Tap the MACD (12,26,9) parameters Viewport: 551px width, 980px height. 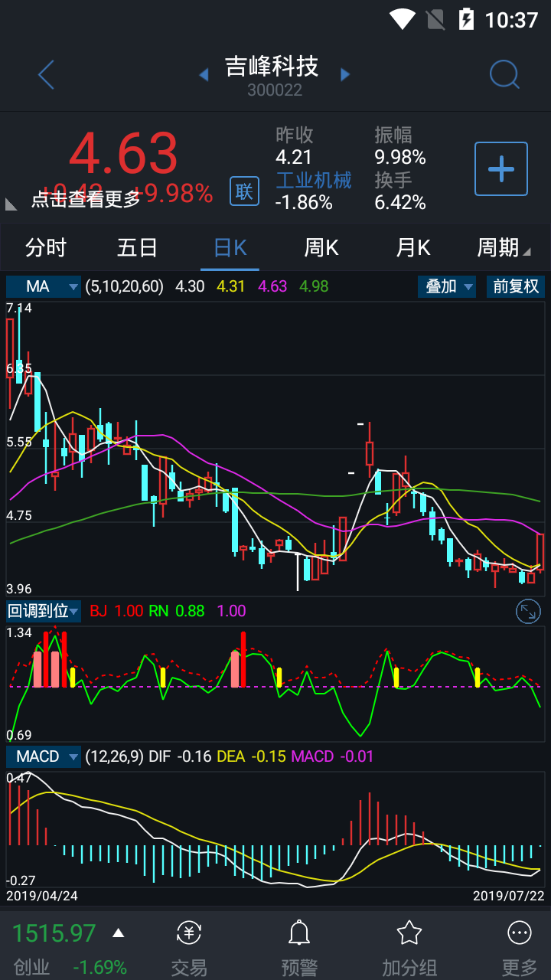114,756
